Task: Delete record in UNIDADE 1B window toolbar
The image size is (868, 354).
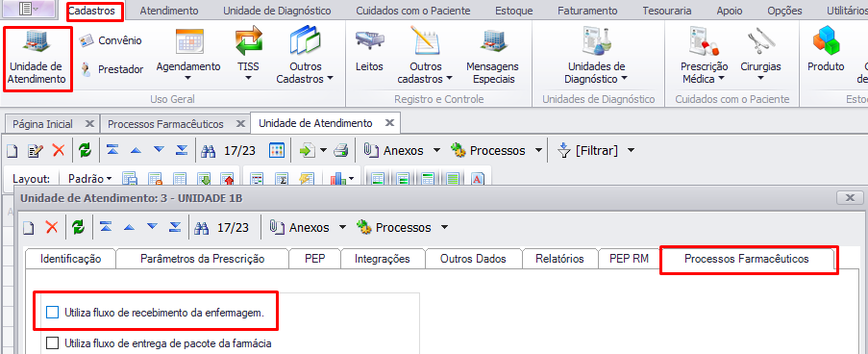Action: click(x=52, y=227)
